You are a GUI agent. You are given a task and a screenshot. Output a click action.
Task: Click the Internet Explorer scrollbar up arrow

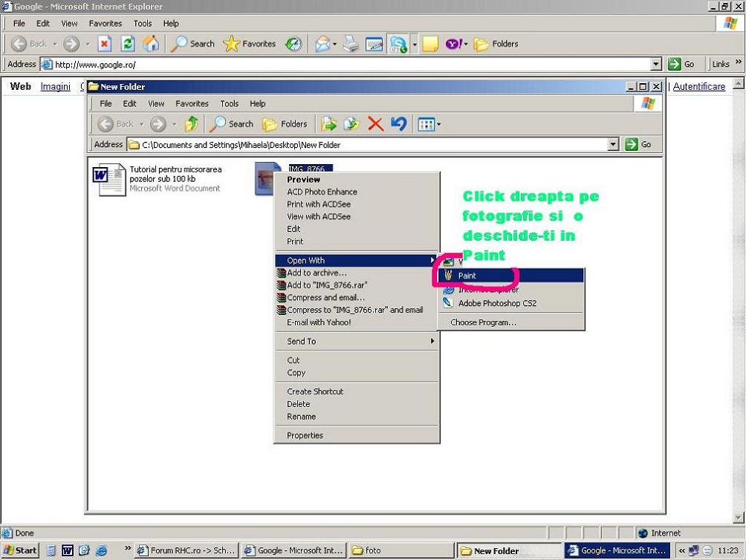pyautogui.click(x=739, y=84)
